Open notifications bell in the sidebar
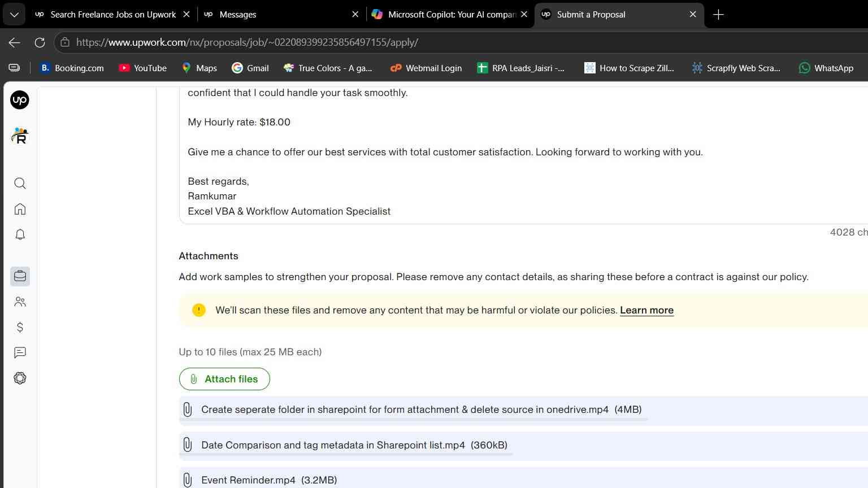 click(x=20, y=234)
